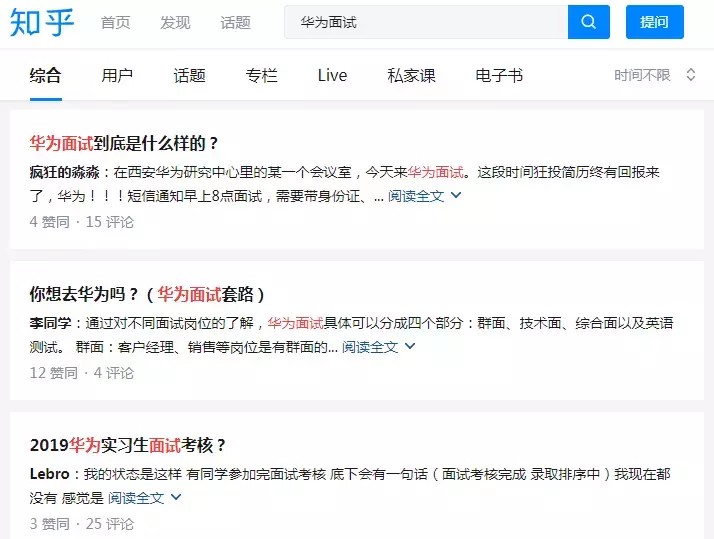Screen dimensions: 714x539
Task: Click 4 赞同 on first result
Action: (x=50, y=222)
